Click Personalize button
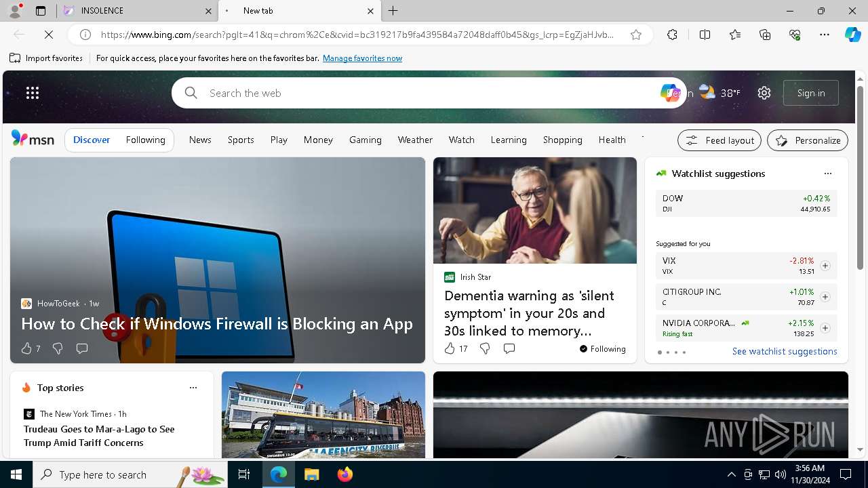Image resolution: width=868 pixels, height=488 pixels. pos(808,140)
